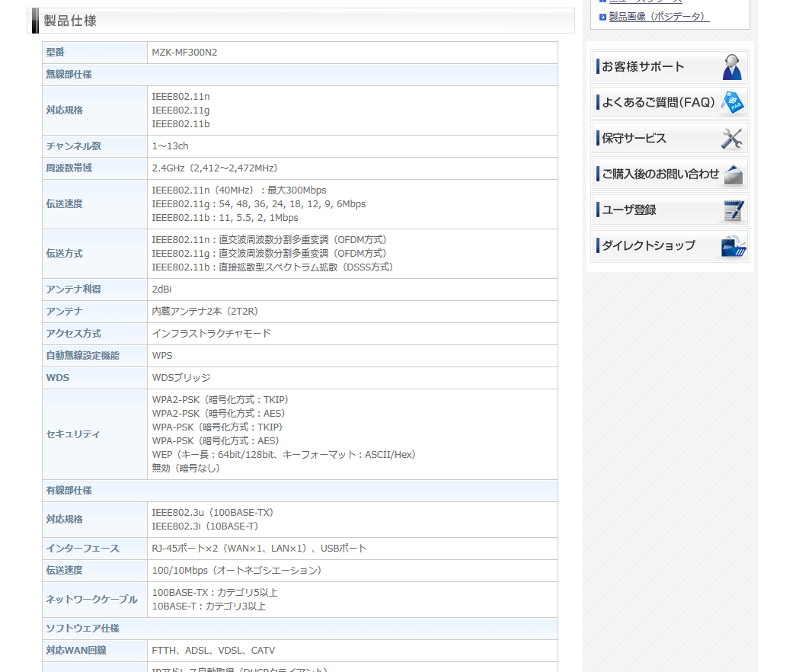
Task: Click the 内蔵アンテナ2本（2T2R） value
Action: [206, 312]
